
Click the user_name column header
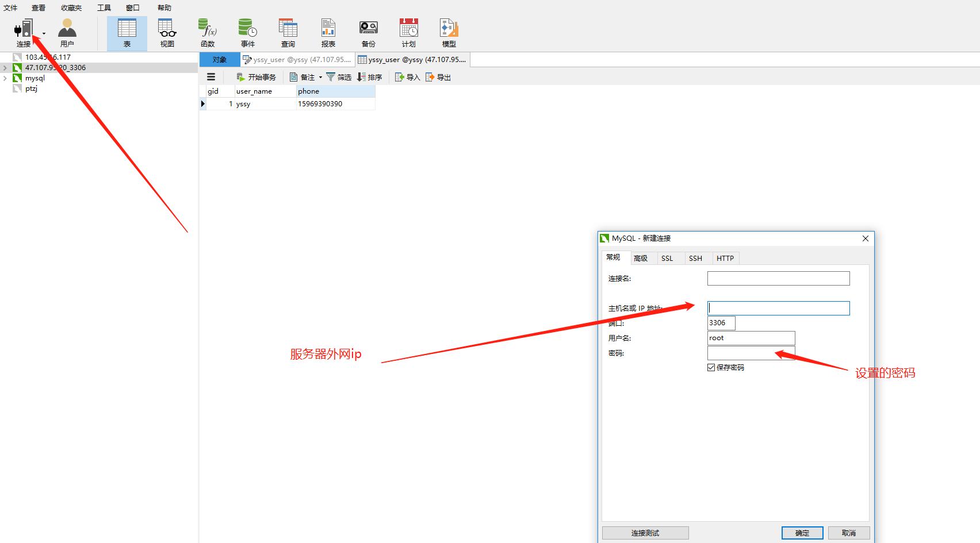[x=265, y=91]
